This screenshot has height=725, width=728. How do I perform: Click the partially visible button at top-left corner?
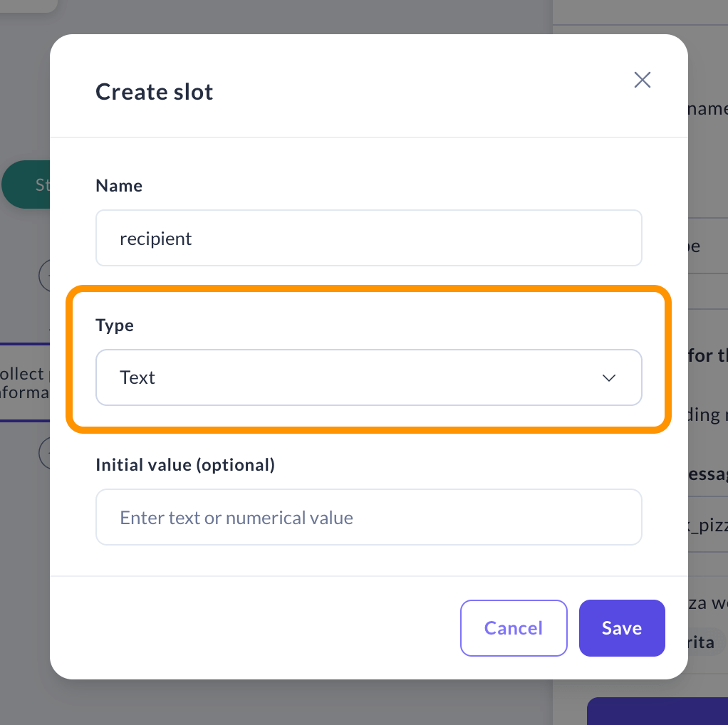pos(27,4)
